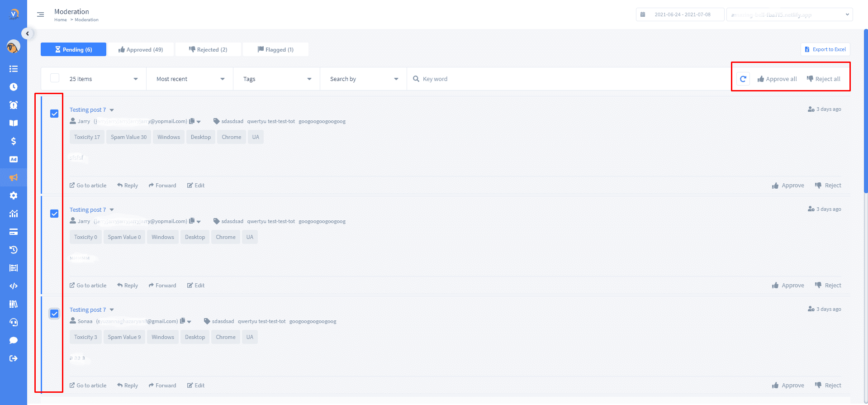Click the Spam Value 9 tag

point(124,337)
